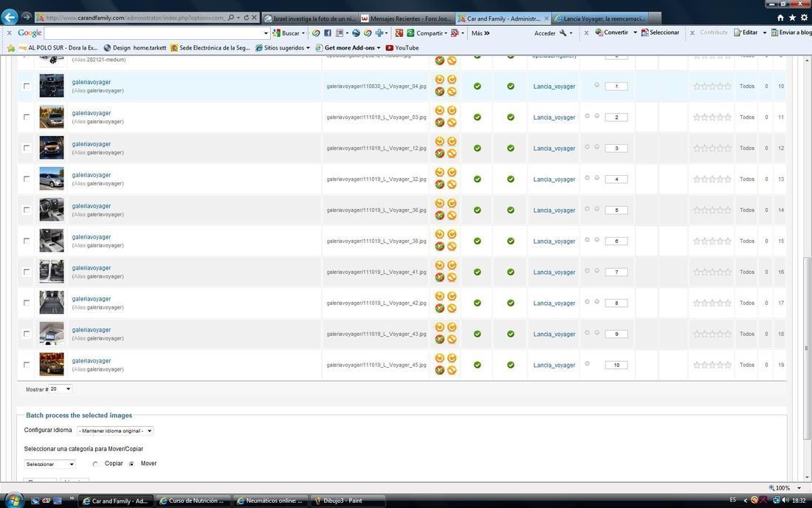
Task: Click the bottom-right orange icon for Voyager_45.jpg
Action: (452, 370)
